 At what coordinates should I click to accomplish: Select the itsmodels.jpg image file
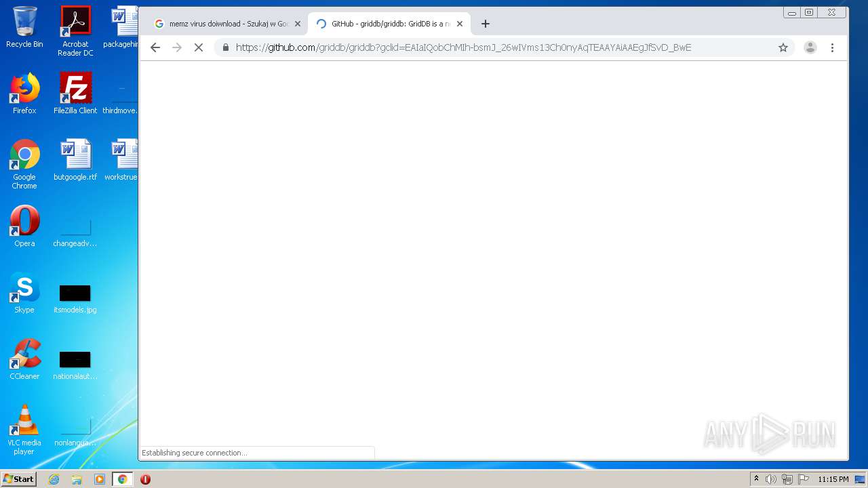[75, 298]
